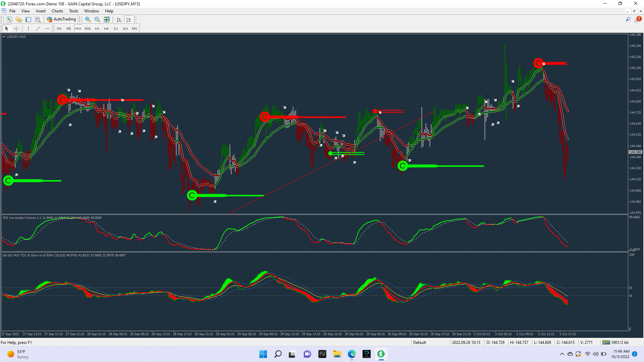Click the Zoom Out magnifier
The height and width of the screenshot is (362, 644).
tap(97, 19)
